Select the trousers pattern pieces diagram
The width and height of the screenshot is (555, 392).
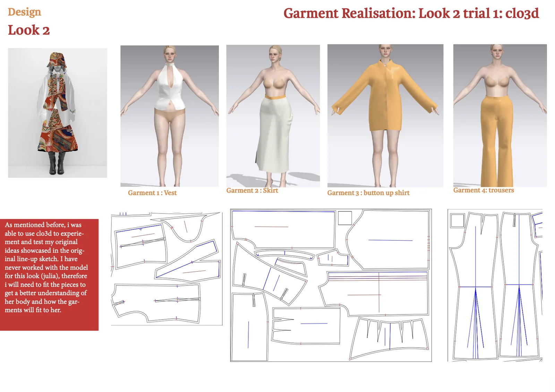click(495, 285)
